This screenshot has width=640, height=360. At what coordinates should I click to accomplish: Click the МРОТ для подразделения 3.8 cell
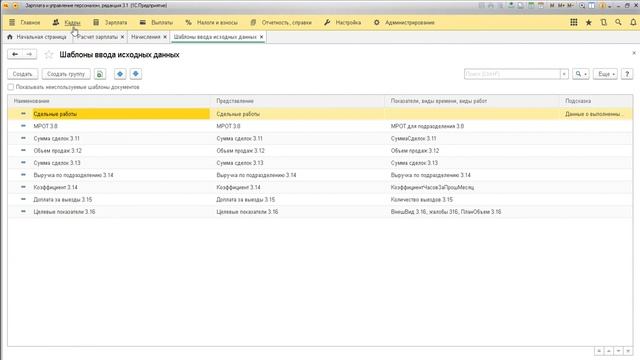(427, 126)
